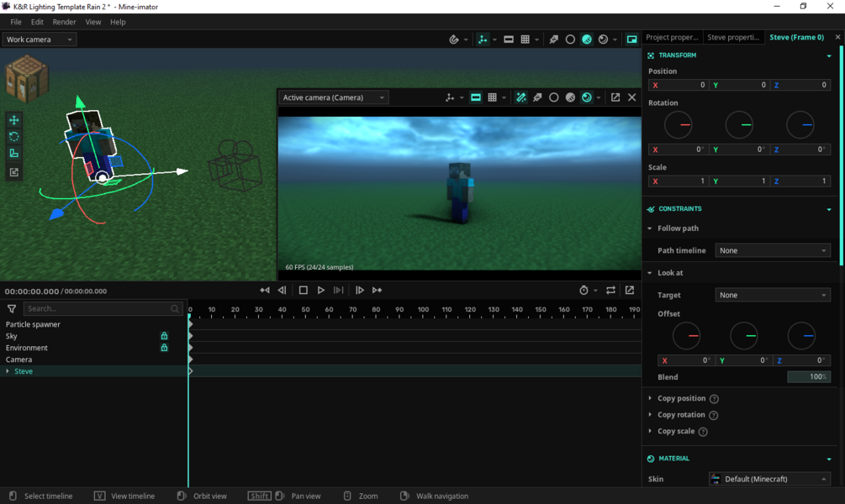This screenshot has width=845, height=504.
Task: Toggle loop playback on timeline
Action: point(610,291)
